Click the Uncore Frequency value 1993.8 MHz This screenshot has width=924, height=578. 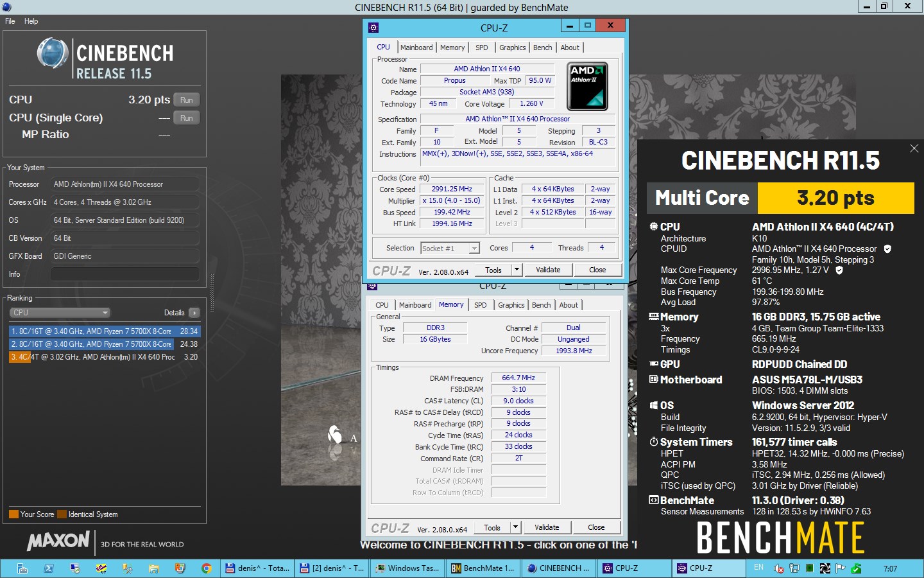[574, 351]
